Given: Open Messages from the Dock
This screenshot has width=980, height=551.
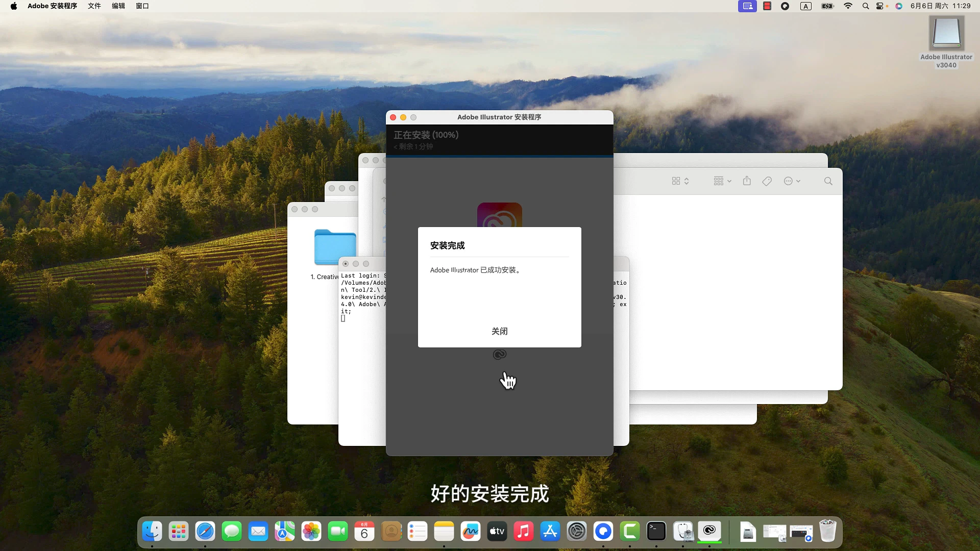Looking at the screenshot, I should 232,532.
